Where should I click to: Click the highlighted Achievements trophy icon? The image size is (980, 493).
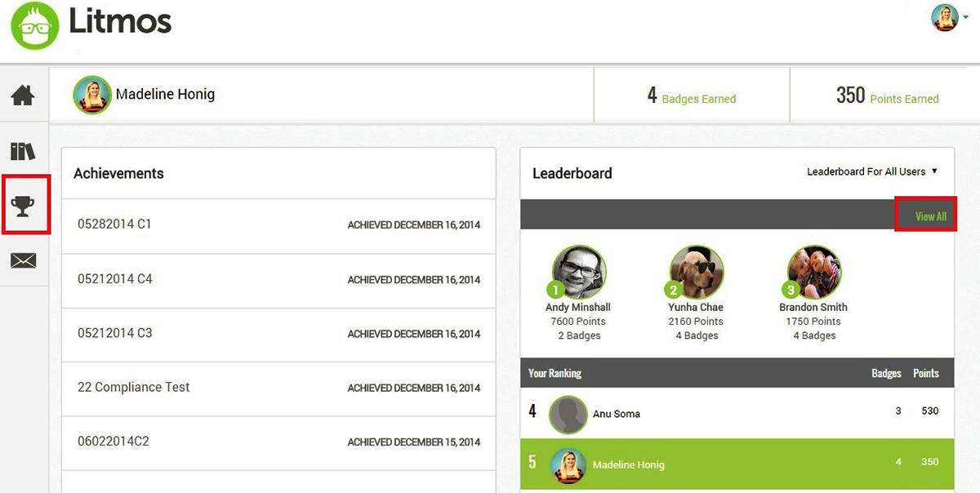coord(23,205)
